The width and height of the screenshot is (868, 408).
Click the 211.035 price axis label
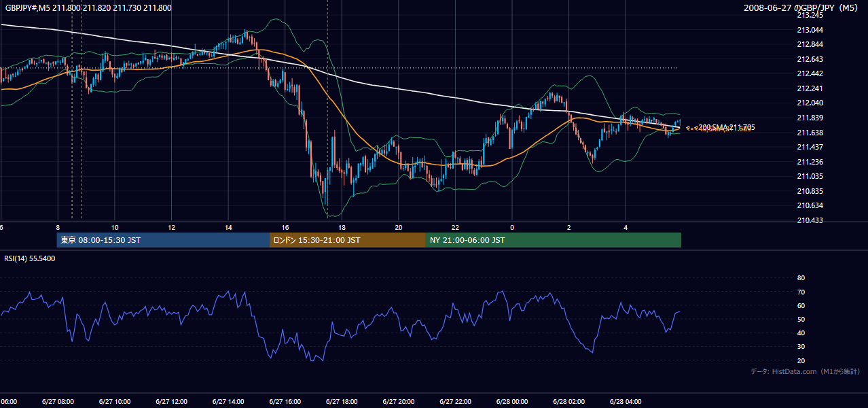coord(810,176)
